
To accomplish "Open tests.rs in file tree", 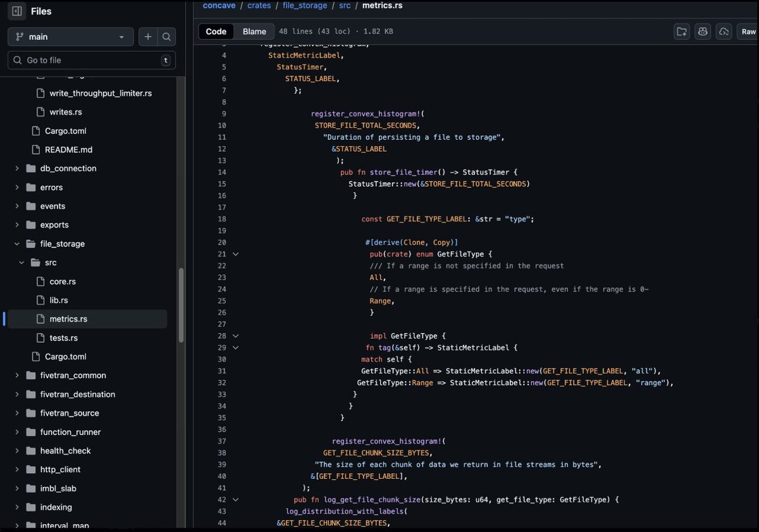I will pyautogui.click(x=64, y=338).
